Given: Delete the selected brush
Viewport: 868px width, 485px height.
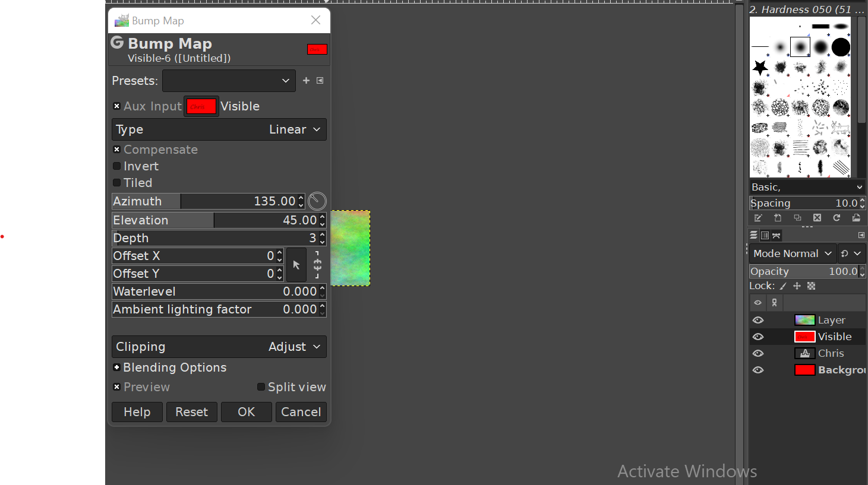Looking at the screenshot, I should point(817,218).
